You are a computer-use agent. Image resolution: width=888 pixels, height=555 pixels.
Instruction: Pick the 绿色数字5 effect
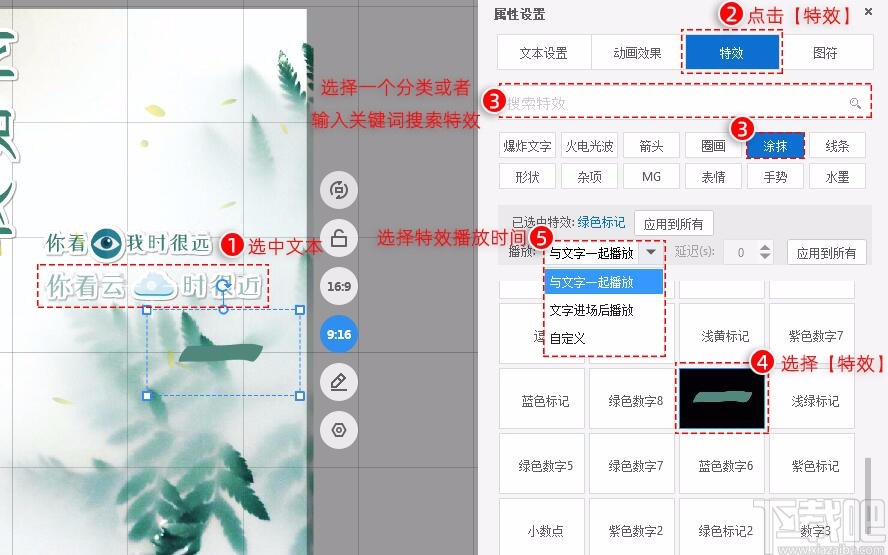point(541,463)
